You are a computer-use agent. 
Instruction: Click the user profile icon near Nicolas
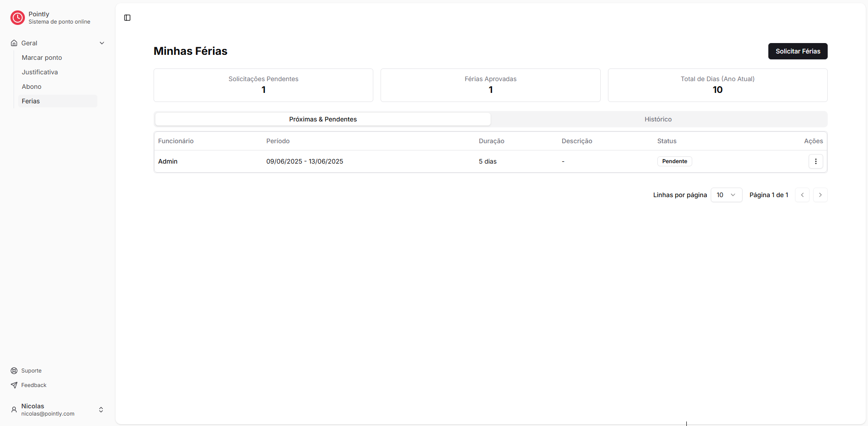[14, 409]
